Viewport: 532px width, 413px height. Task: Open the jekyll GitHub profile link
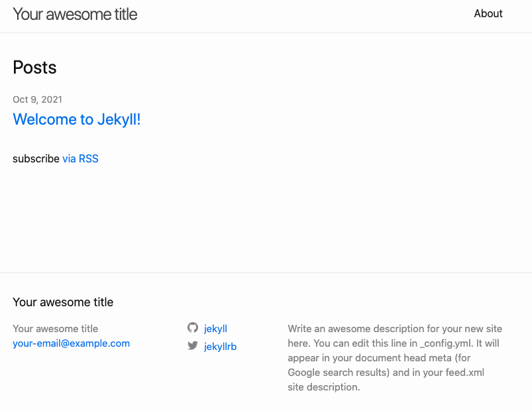tap(215, 329)
